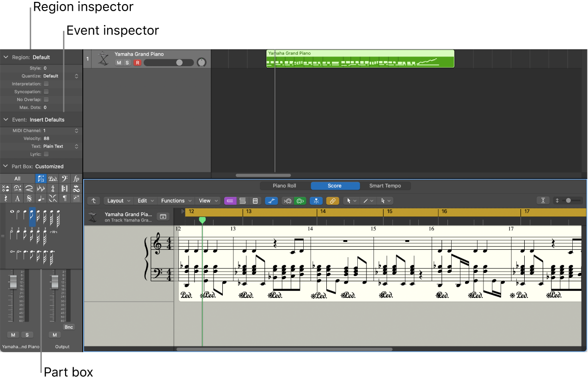
Task: Toggle the Lyric checkbox
Action: click(46, 154)
